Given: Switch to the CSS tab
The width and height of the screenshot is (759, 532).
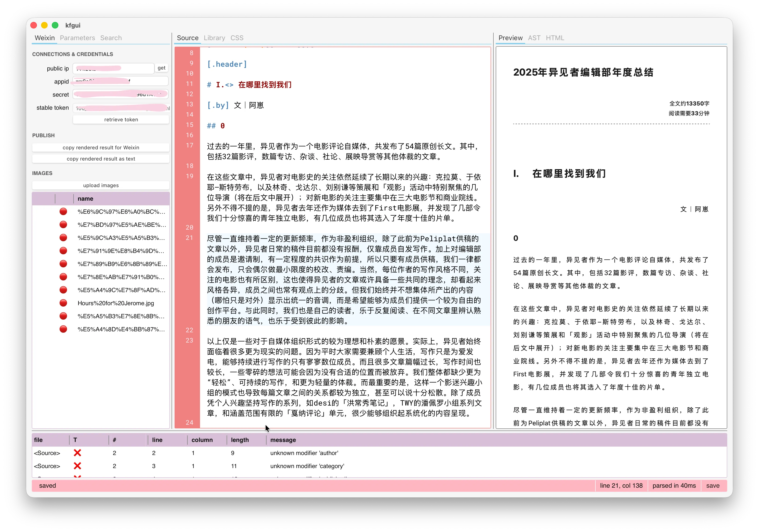Looking at the screenshot, I should pos(237,38).
